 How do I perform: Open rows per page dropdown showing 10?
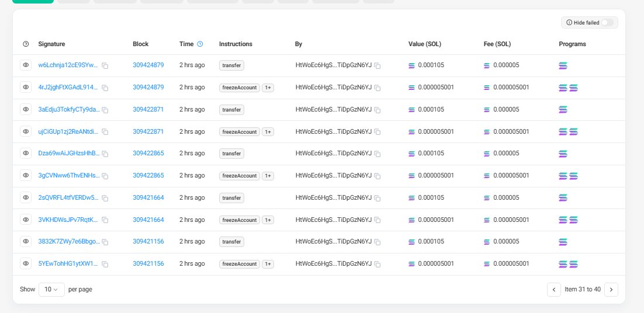point(52,289)
